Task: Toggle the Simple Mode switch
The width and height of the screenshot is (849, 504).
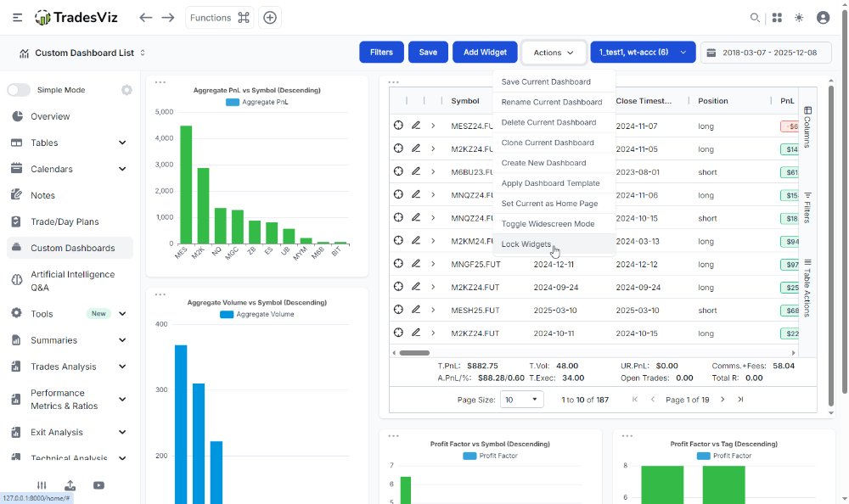Action: [19, 90]
